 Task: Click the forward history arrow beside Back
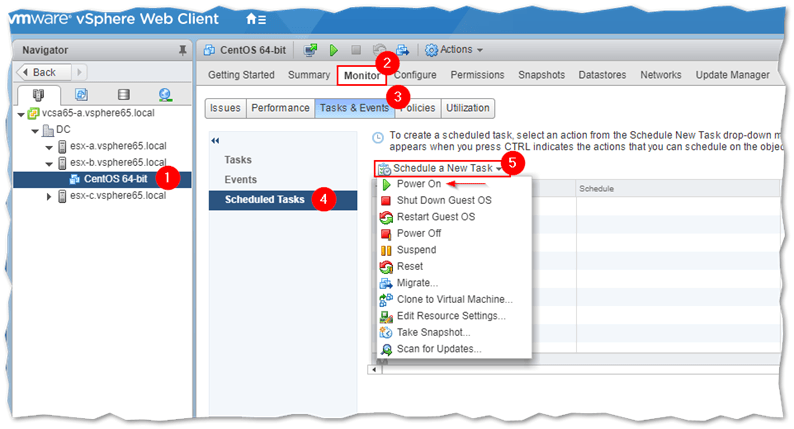[x=79, y=72]
